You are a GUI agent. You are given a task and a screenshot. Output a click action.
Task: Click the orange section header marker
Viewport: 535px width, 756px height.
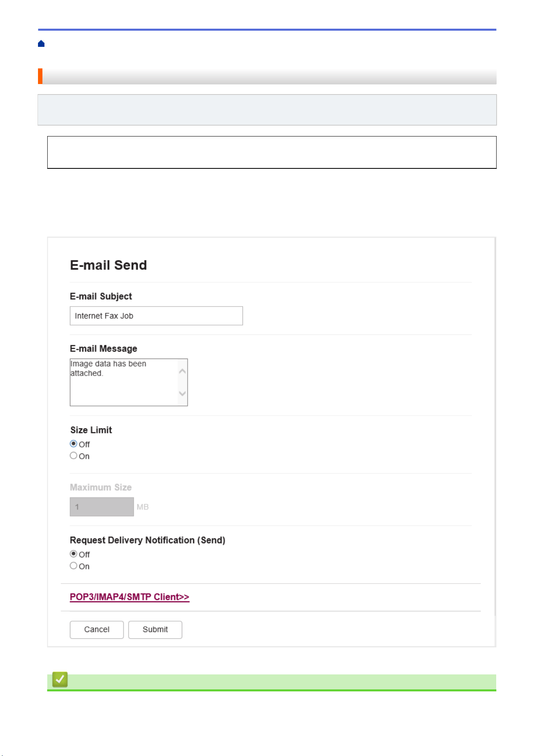click(x=40, y=76)
